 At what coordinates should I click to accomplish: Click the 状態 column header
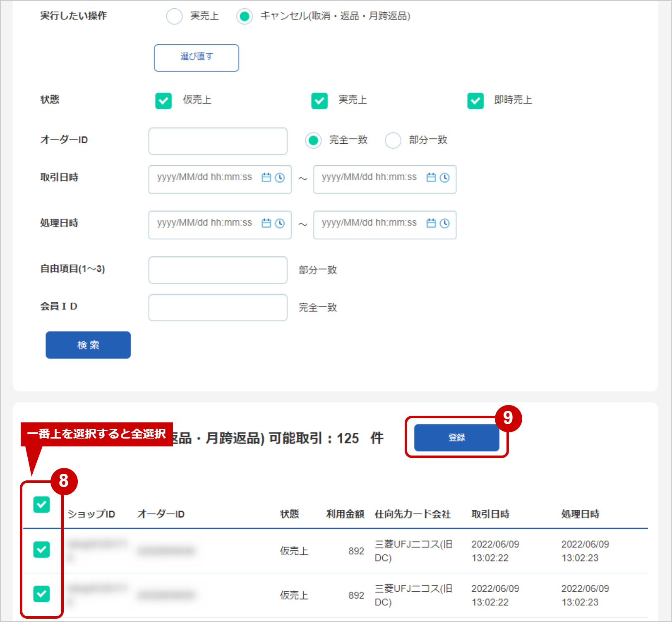click(x=289, y=514)
